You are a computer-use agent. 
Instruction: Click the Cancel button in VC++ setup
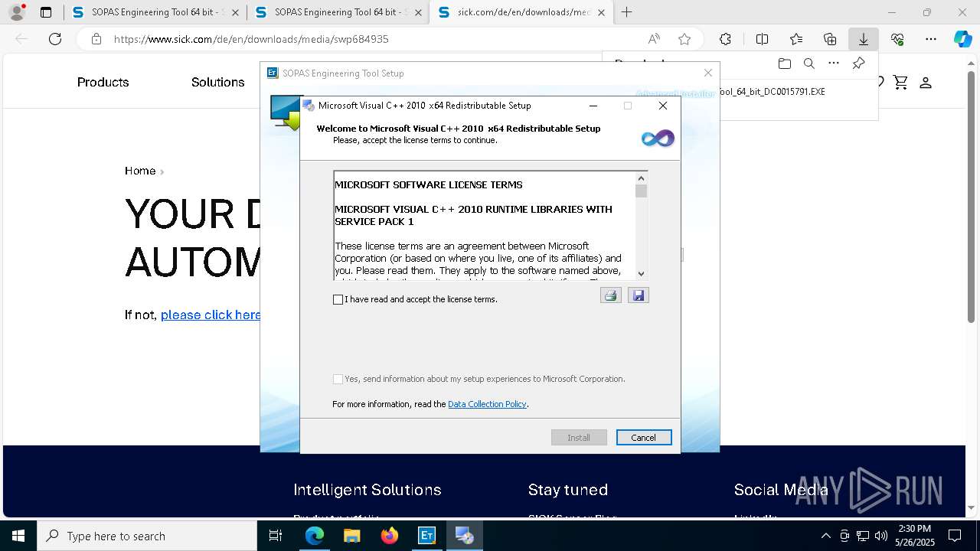tap(644, 438)
